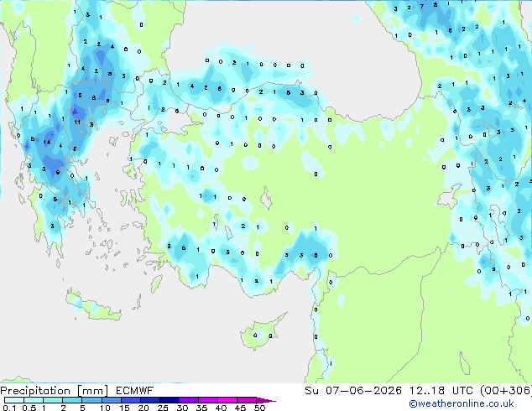Click the '(00+306)' forecast offset text

tap(505, 391)
